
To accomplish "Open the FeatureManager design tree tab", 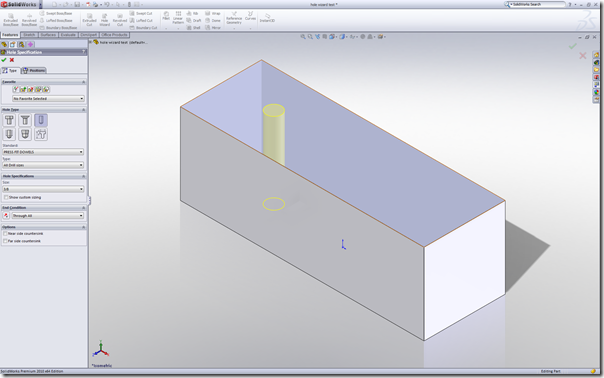I will [4, 44].
